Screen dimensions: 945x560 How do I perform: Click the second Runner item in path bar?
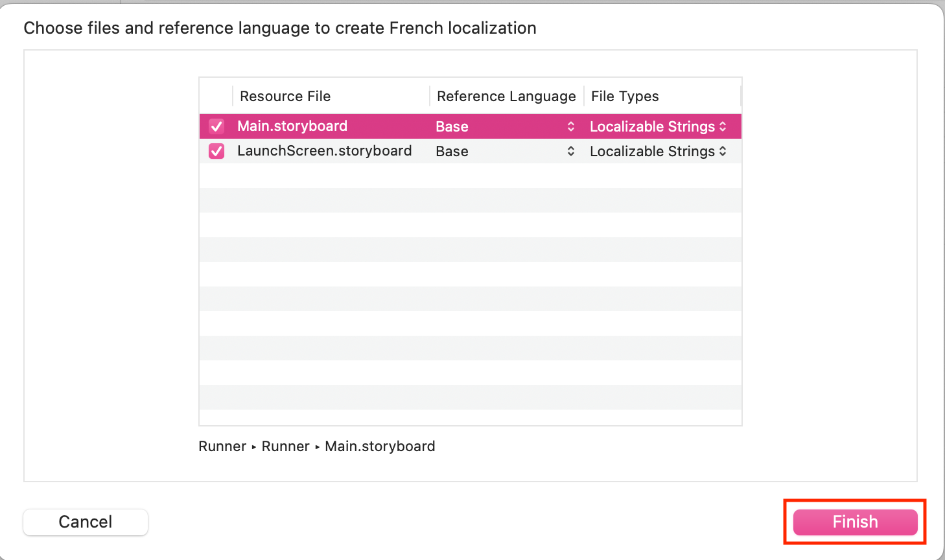tap(285, 447)
